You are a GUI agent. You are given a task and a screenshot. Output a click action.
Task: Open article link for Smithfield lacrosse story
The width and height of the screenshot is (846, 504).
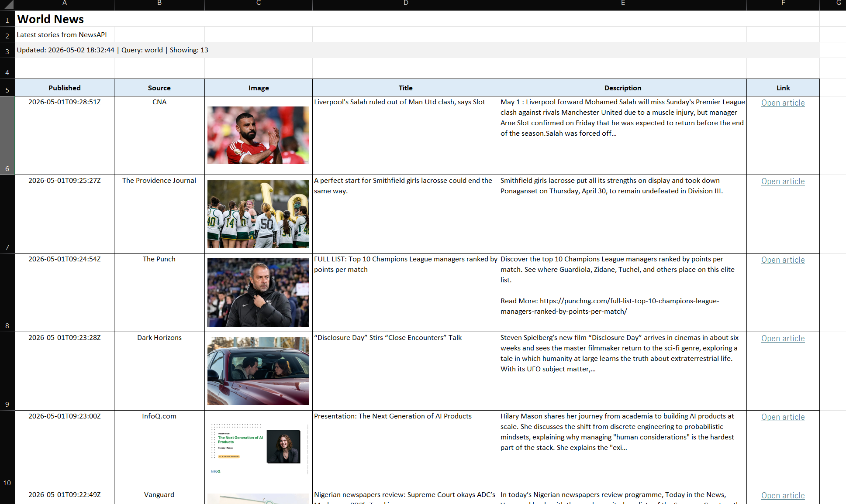pos(783,182)
